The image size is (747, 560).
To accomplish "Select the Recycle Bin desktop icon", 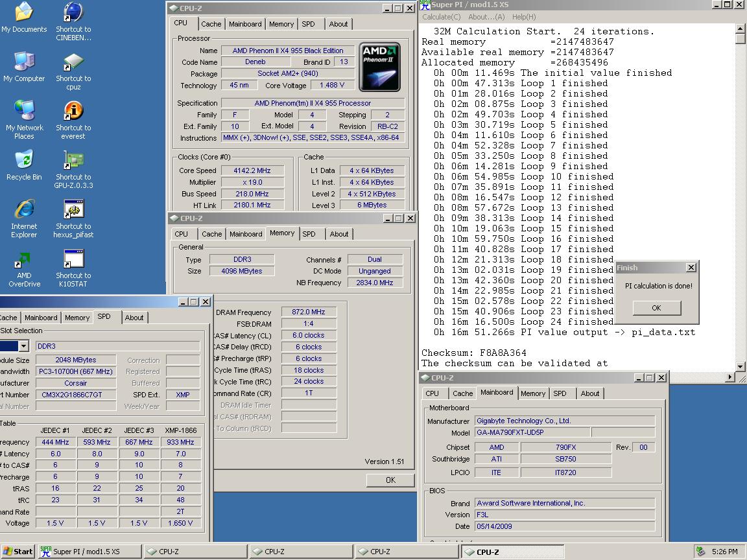I will (24, 165).
